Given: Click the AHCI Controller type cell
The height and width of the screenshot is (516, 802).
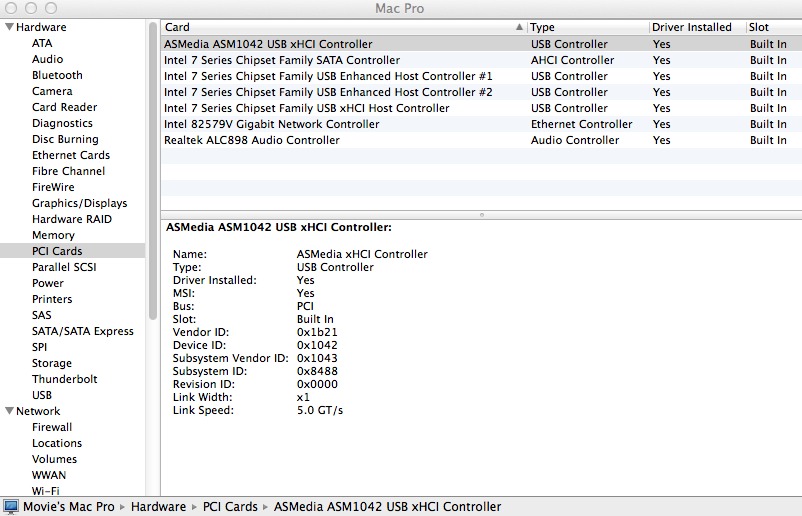Looking at the screenshot, I should [x=572, y=60].
